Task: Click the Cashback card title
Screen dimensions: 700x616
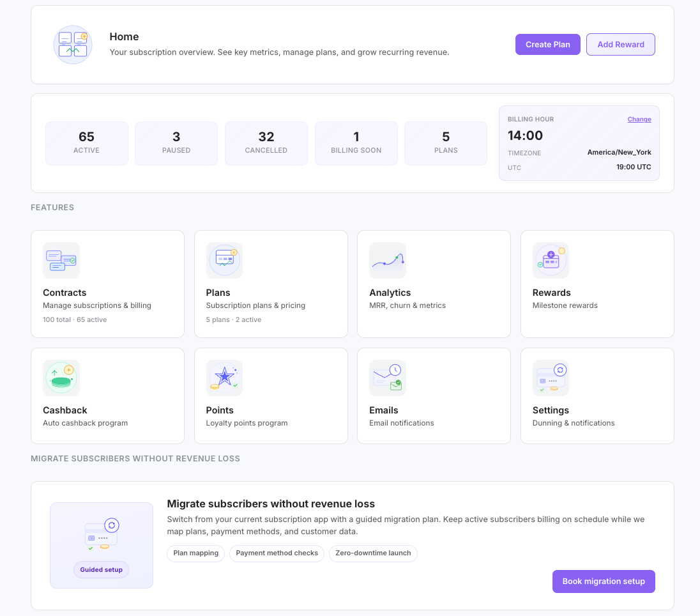Action: [x=65, y=410]
